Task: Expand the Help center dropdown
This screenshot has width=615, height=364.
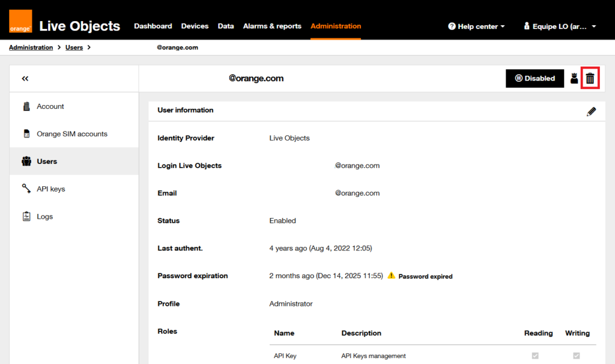Action: pos(476,26)
